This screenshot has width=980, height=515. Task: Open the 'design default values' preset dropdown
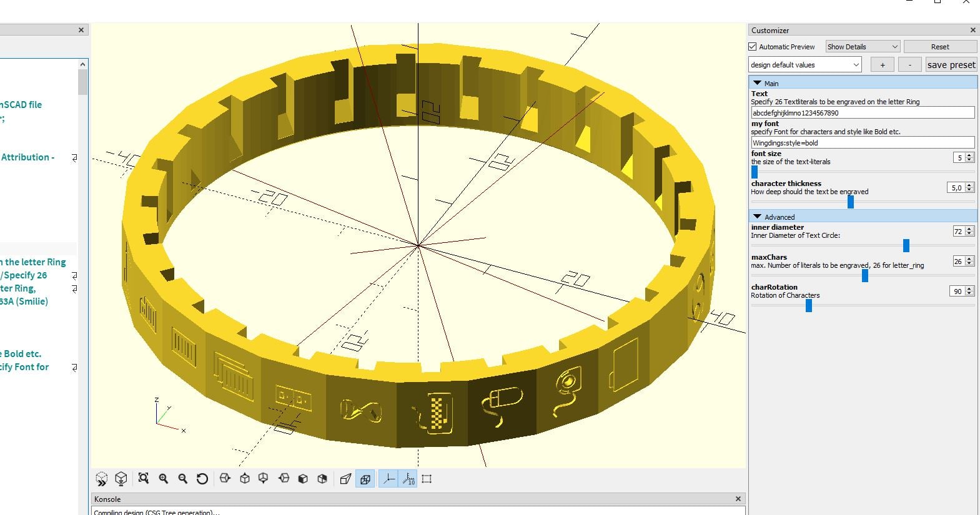tap(805, 65)
